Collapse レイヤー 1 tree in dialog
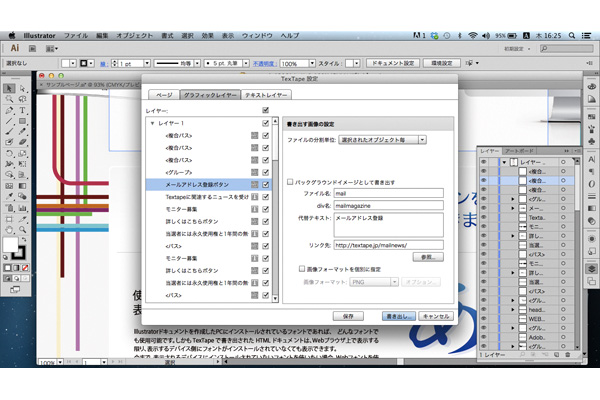 152,123
